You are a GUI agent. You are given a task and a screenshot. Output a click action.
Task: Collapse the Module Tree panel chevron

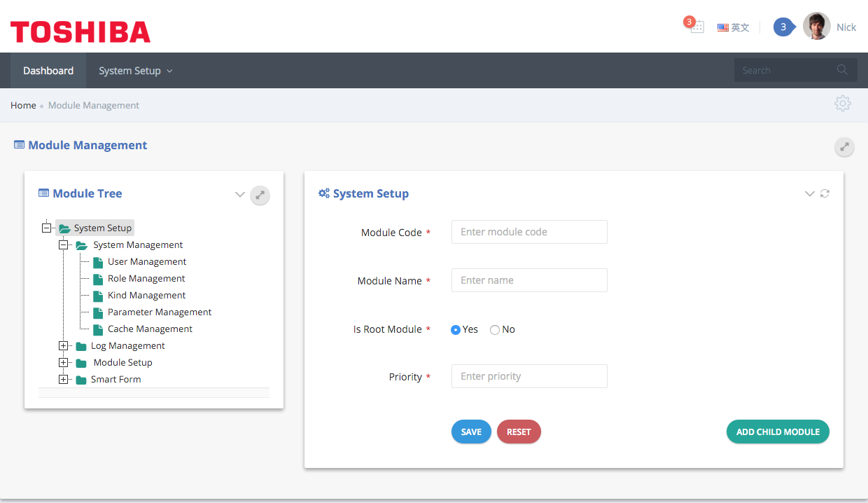click(239, 195)
